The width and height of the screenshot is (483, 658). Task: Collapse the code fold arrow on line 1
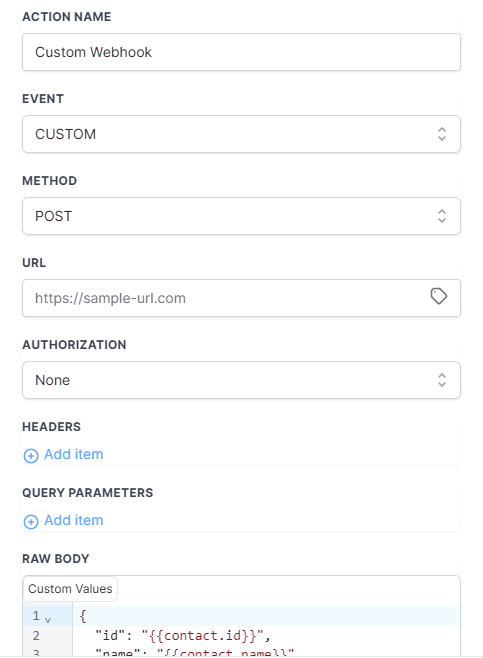[48, 620]
